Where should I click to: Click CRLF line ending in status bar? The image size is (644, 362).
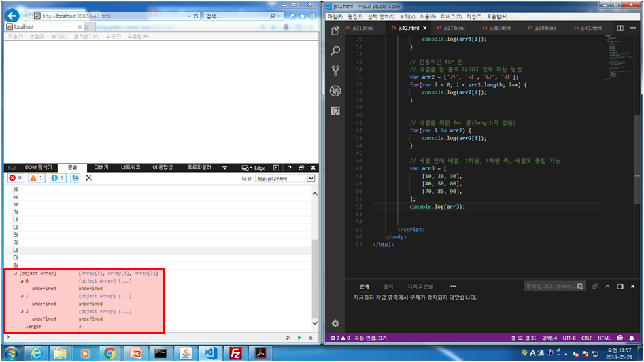coord(586,338)
